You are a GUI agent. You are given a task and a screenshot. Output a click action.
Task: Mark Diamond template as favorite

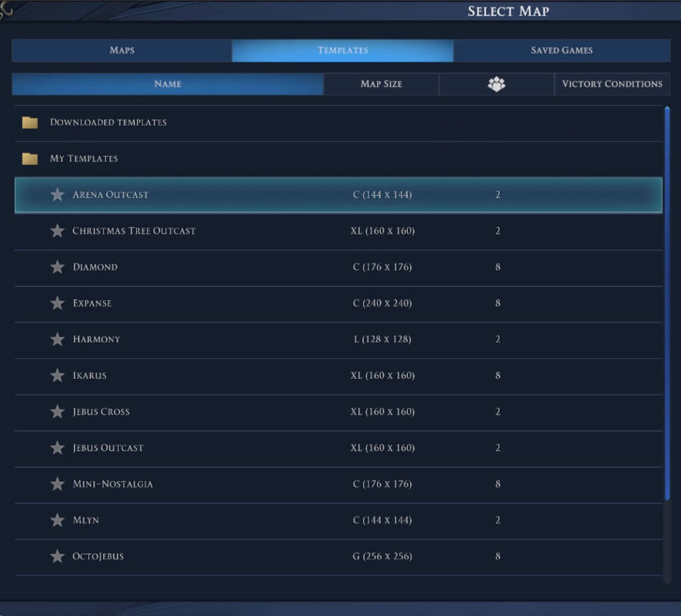58,267
